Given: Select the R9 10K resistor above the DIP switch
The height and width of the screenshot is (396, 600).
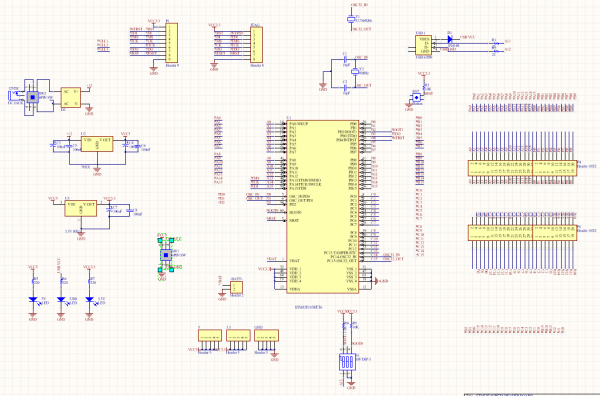Looking at the screenshot, I should click(x=351, y=326).
